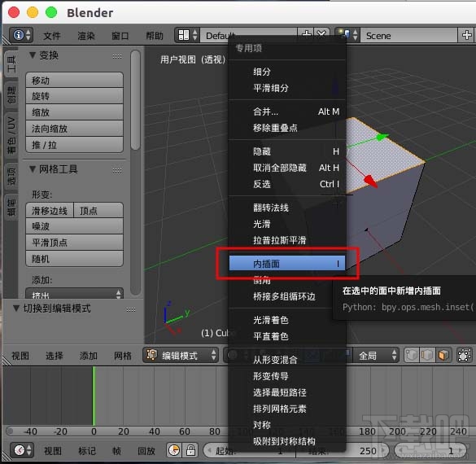The image size is (476, 464).
Task: Choose 排列网格元素 in specials menu
Action: pyautogui.click(x=287, y=409)
